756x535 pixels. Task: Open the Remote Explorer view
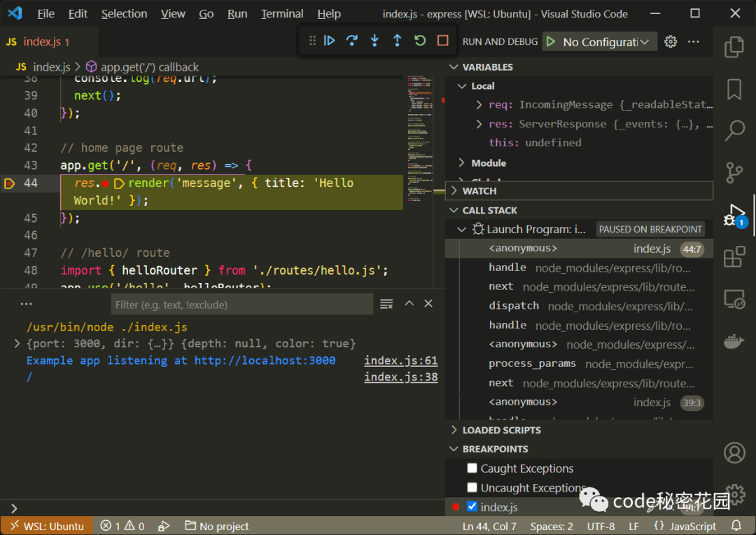click(x=734, y=299)
